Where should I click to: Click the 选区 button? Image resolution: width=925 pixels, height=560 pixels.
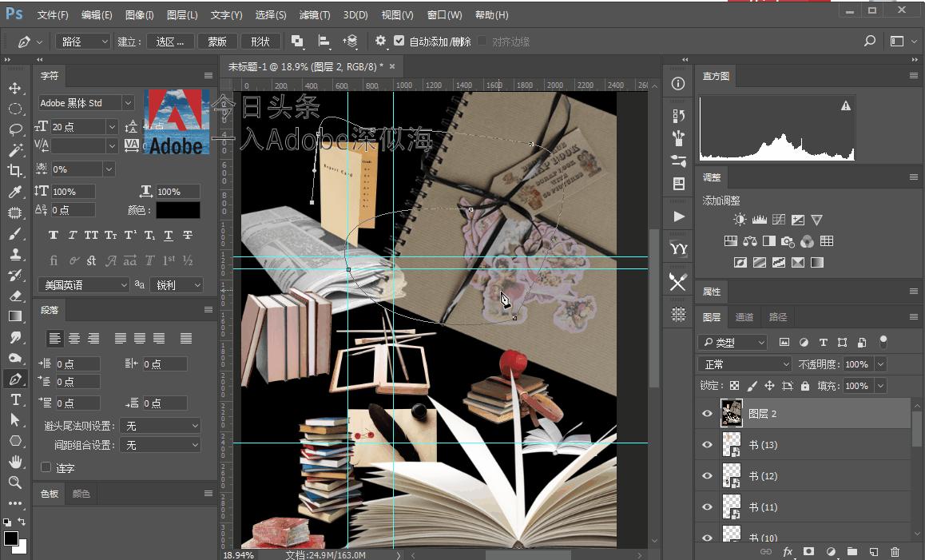170,42
